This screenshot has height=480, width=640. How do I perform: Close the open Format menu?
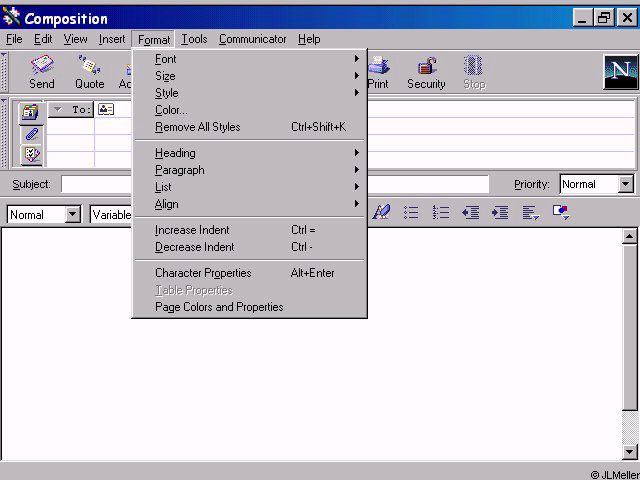tap(153, 40)
